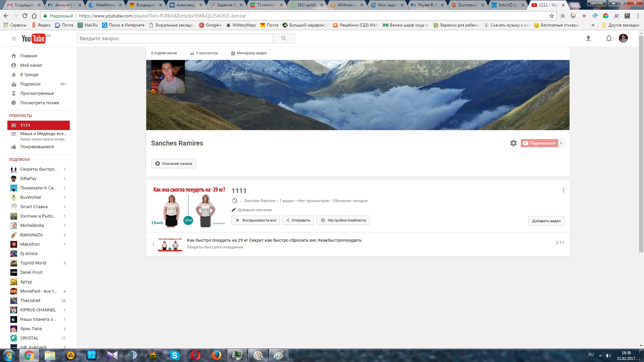This screenshot has height=362, width=644.
Task: Open KIPRUS CHANNEL subscription
Action: coord(38,310)
